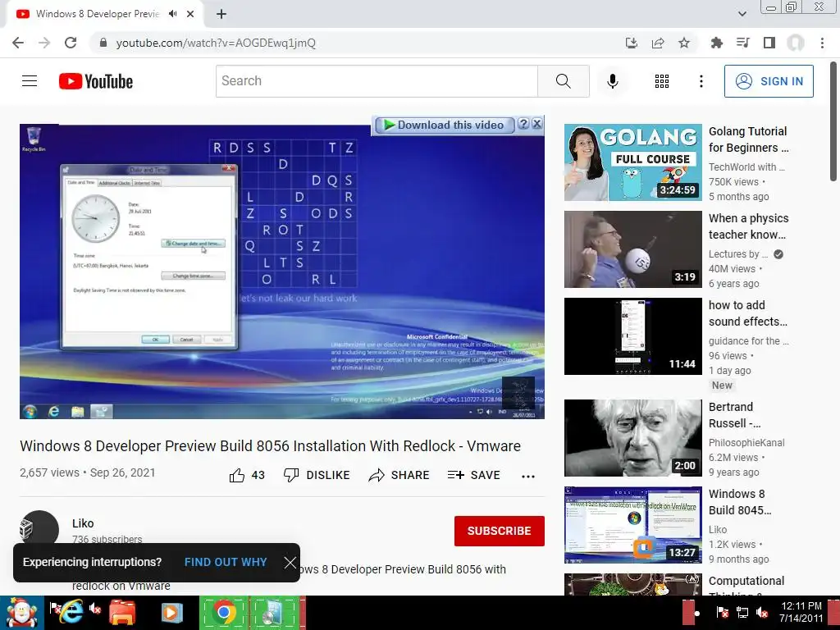Viewport: 840px width, 630px height.
Task: Close the Download this video bar
Action: [x=536, y=125]
